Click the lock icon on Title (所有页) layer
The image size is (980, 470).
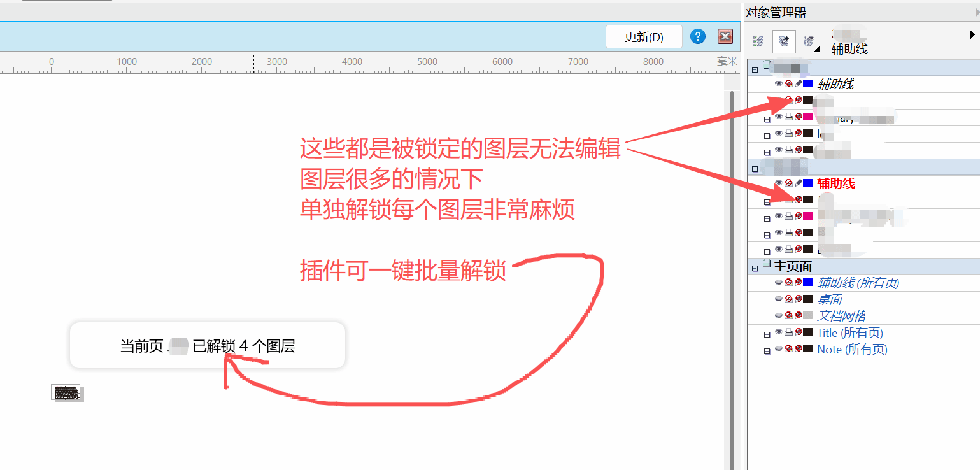click(x=798, y=332)
